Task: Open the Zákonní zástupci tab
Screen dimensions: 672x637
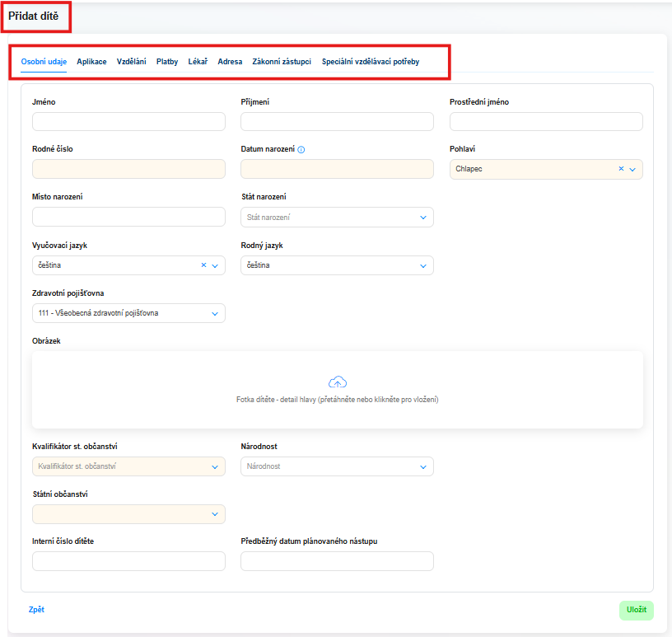Action: 282,62
